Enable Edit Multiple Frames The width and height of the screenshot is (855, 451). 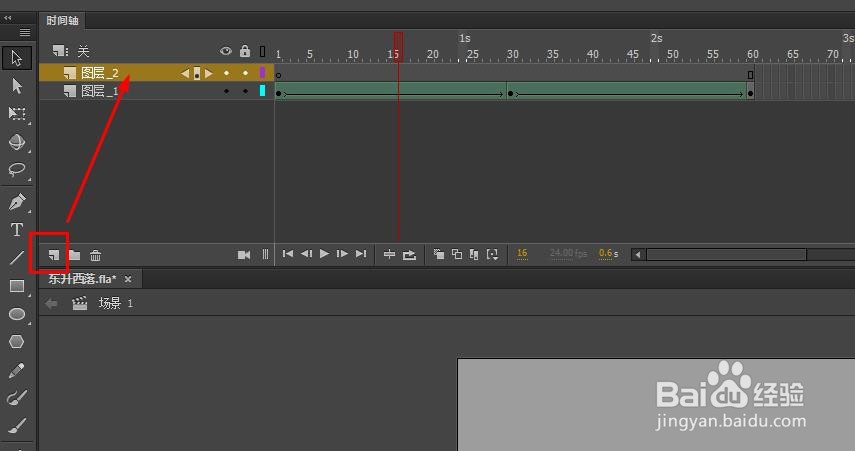474,254
